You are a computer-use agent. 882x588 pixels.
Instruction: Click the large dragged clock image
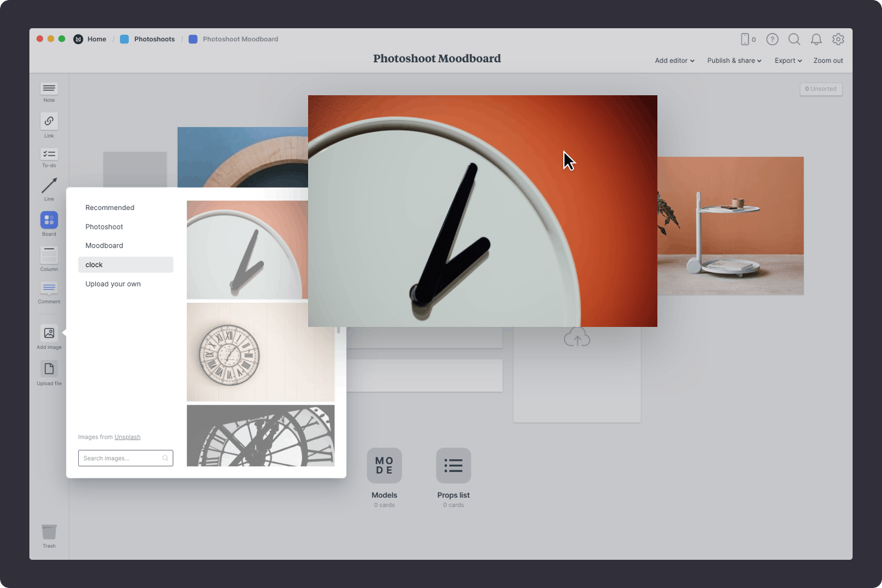483,211
